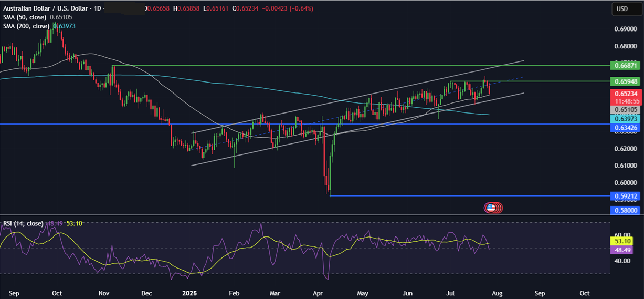The image size is (644, 299).
Task: Select the RSI (14, close) indicator legend
Action: point(23,223)
